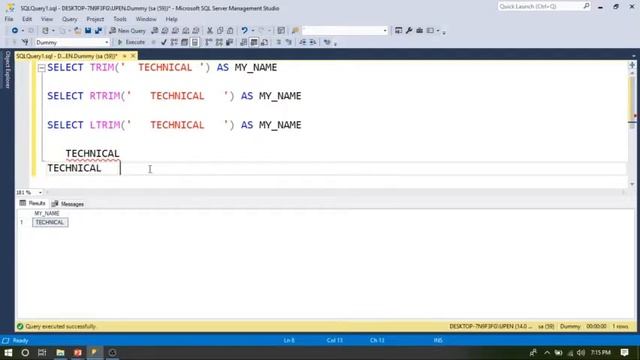Select the SQLQuery1.sql document tab
This screenshot has height=360, width=640.
(x=67, y=56)
